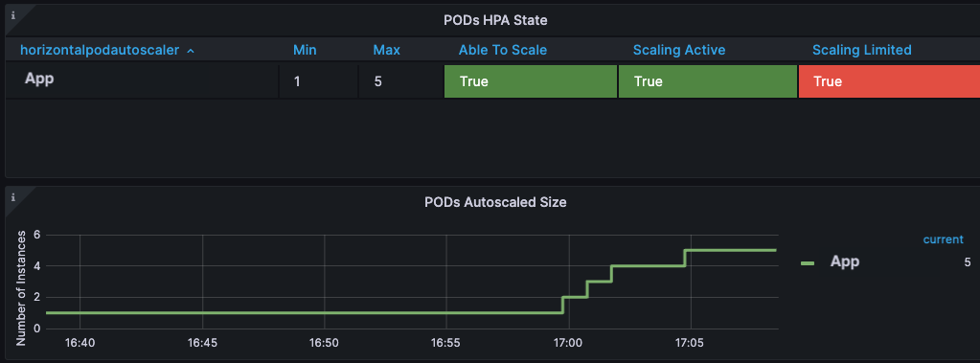Sort by Able To Scale column

(x=503, y=50)
